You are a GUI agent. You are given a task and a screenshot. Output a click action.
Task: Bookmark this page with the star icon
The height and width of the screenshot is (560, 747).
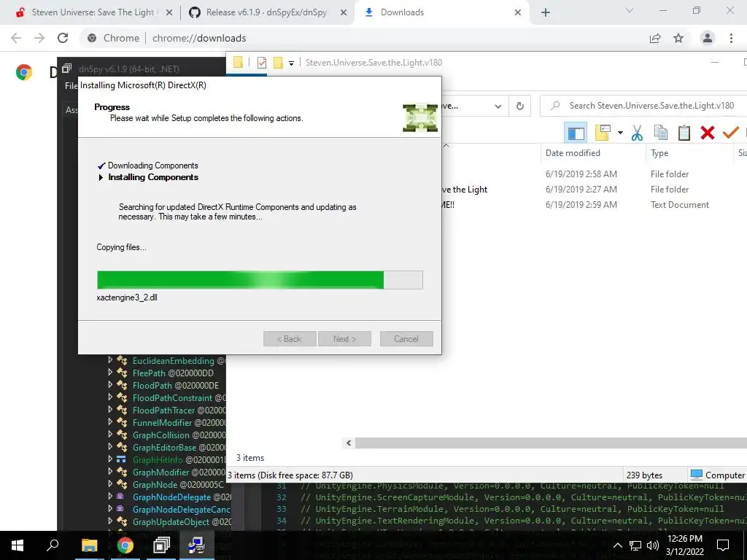(678, 38)
